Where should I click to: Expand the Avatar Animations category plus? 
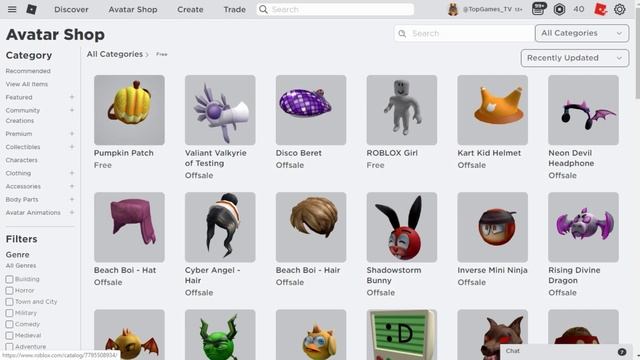72,212
